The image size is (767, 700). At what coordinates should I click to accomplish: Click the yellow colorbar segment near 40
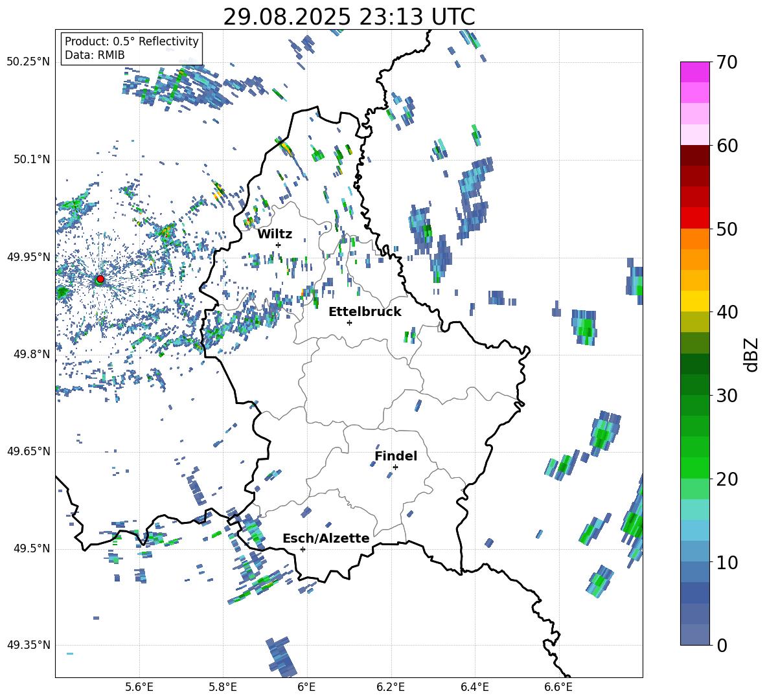point(694,301)
